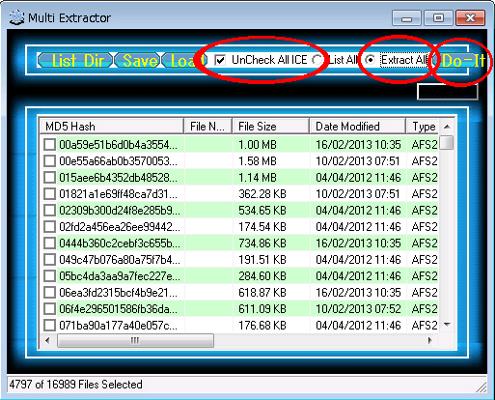This screenshot has height=400, width=495.
Task: Check the box for file 01821a1e69ff48ca7d31
Action: tap(50, 194)
